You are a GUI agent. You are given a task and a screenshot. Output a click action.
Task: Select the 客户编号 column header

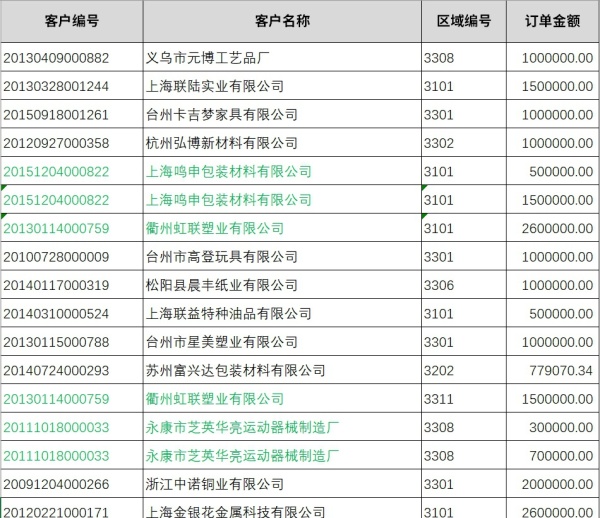pos(72,21)
